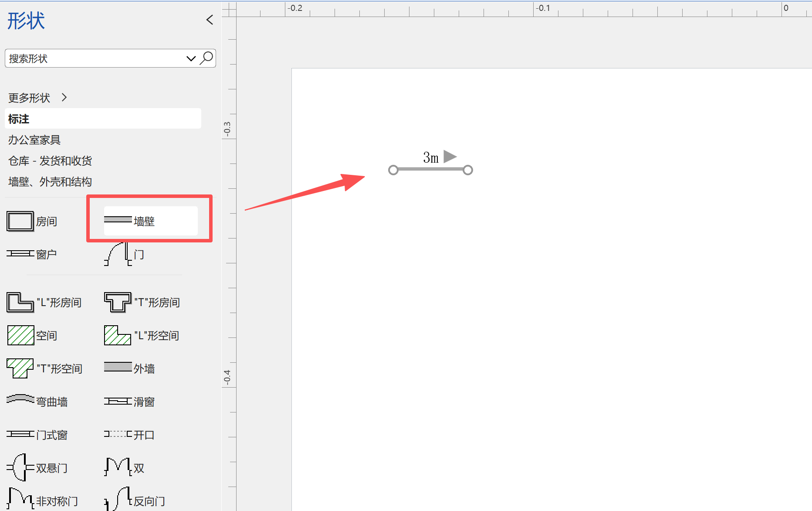
Task: Select the 门 door shape
Action: click(x=124, y=254)
